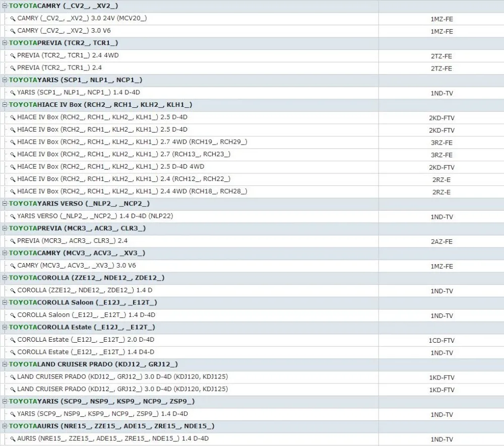Collapse the TOYOTA CAMRY (MCV3_, ACV3_, _XV3_) group

(5, 253)
